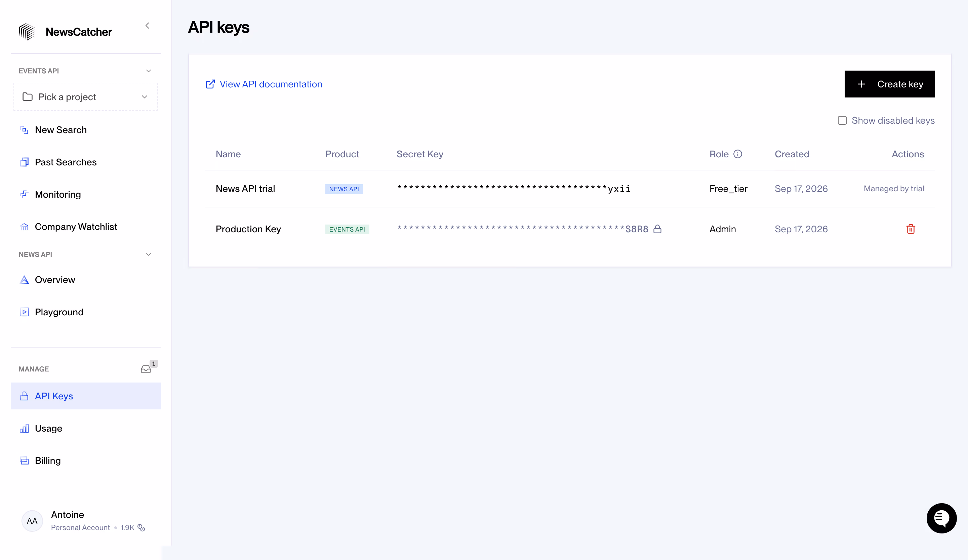Image resolution: width=968 pixels, height=560 pixels.
Task: Collapse the News API section chevron
Action: pyautogui.click(x=149, y=255)
